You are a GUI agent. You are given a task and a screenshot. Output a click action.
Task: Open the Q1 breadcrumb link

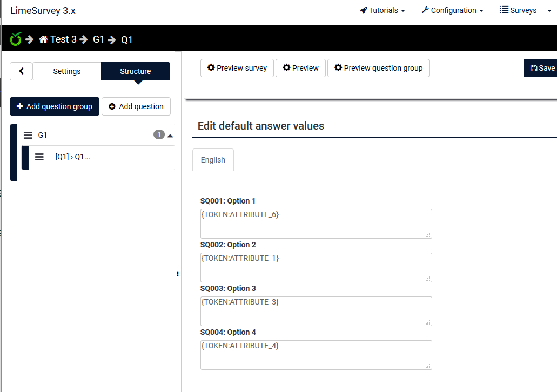click(x=127, y=39)
